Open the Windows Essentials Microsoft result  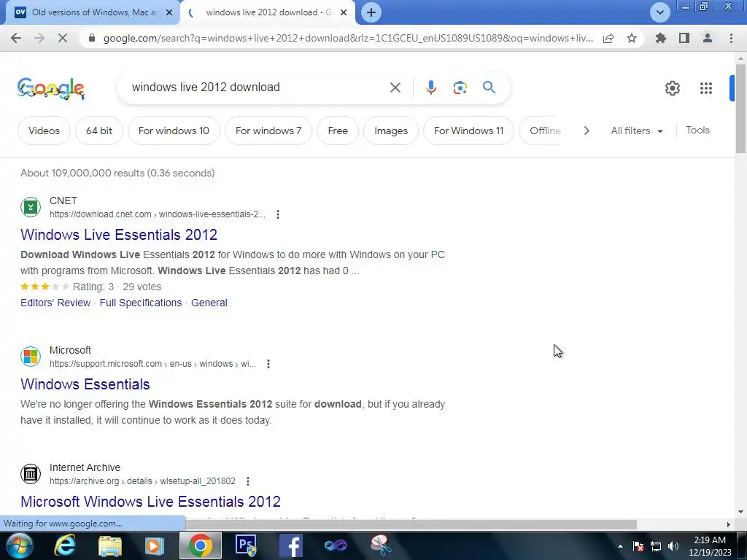[85, 384]
